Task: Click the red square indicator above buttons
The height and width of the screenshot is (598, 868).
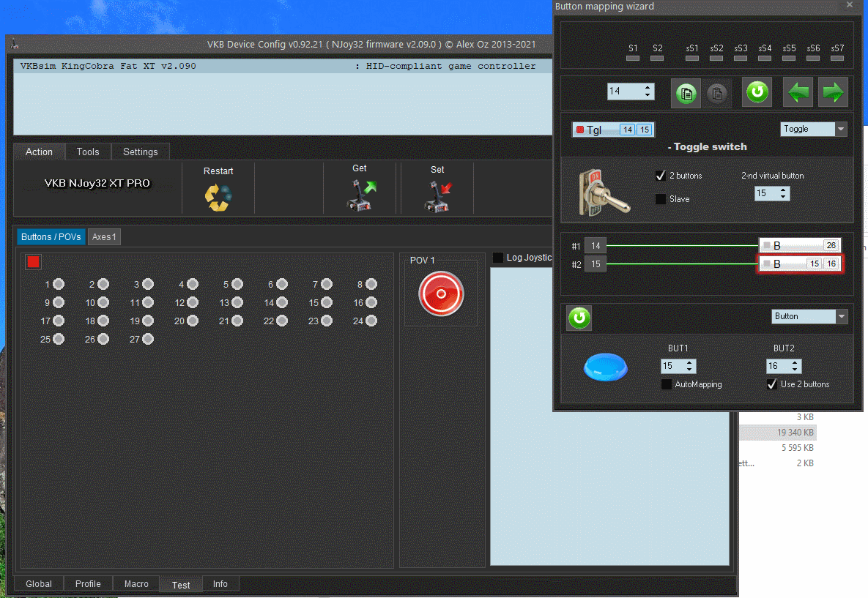Action: (x=33, y=261)
